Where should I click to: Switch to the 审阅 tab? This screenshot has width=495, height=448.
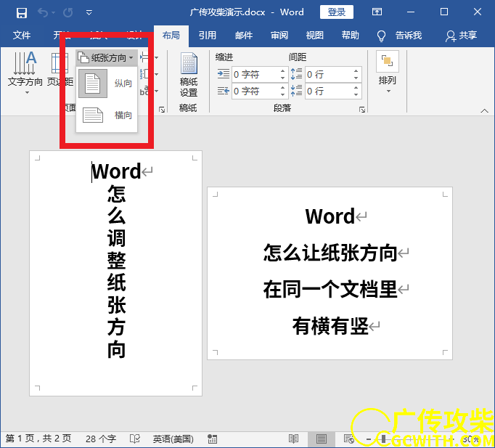click(x=279, y=35)
